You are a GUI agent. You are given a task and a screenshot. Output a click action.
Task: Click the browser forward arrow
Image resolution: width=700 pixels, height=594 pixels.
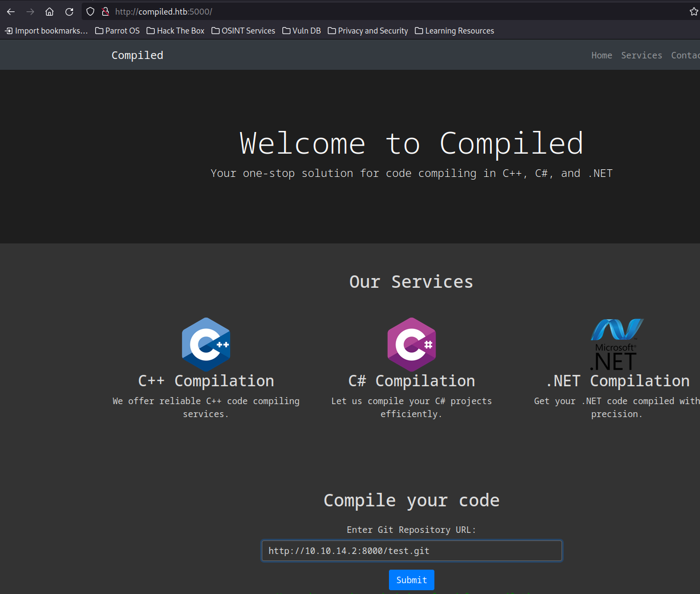[30, 11]
